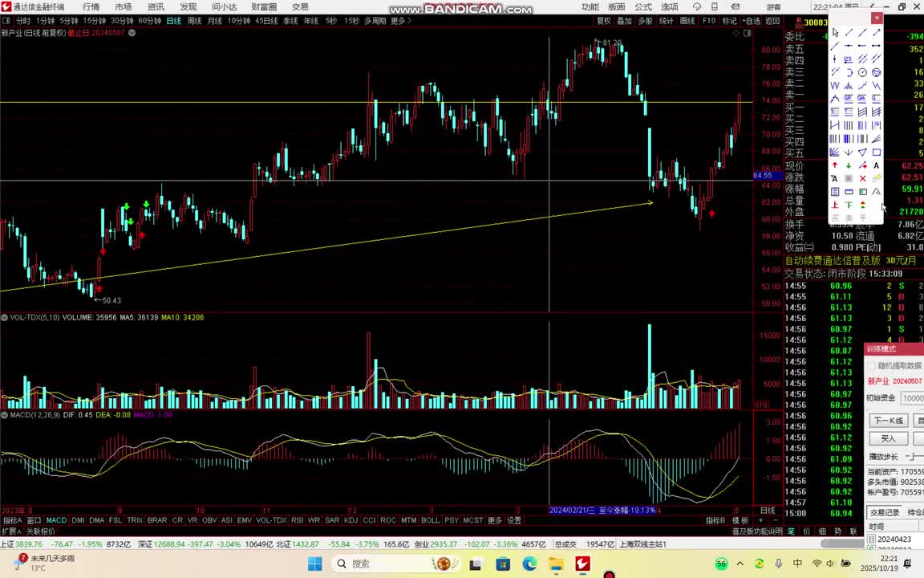
Task: Adjust the 播放步长 slider
Action: point(914,457)
